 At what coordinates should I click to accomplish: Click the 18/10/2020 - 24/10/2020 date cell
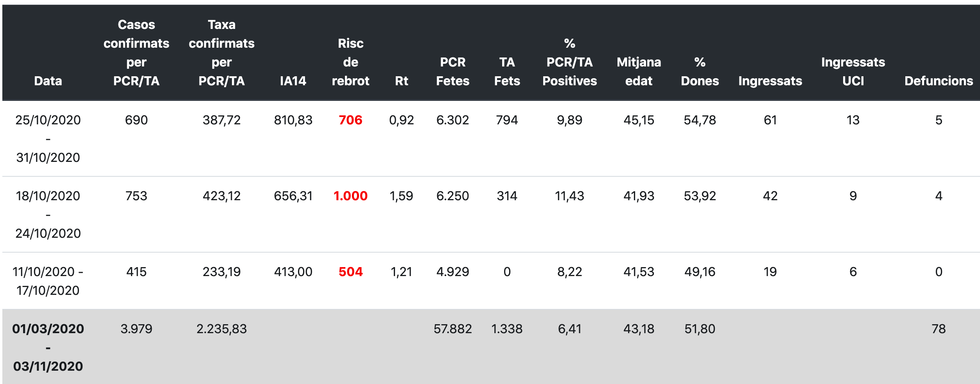(48, 215)
